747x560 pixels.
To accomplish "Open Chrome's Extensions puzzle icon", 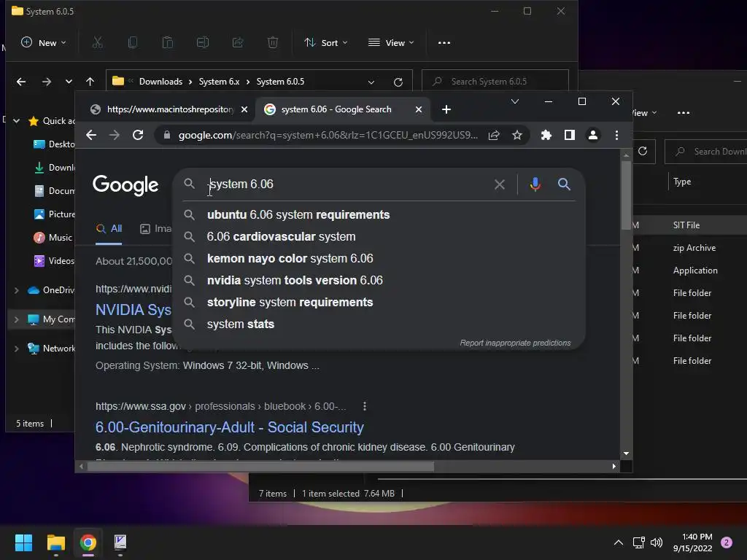I will click(546, 135).
